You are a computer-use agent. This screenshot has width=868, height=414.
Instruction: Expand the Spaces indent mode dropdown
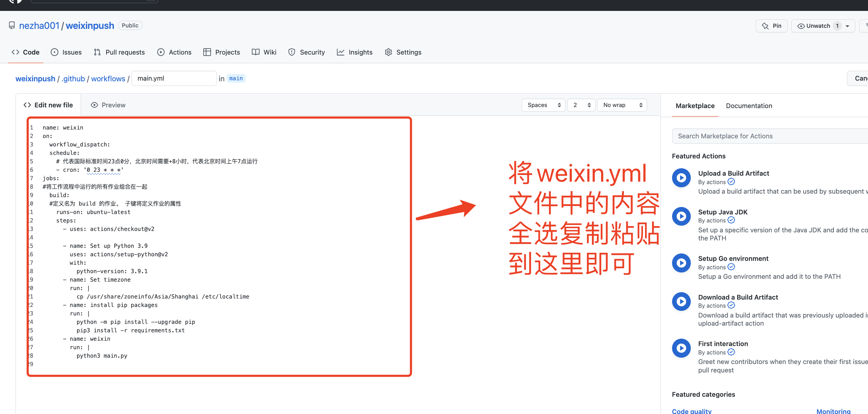pos(543,105)
